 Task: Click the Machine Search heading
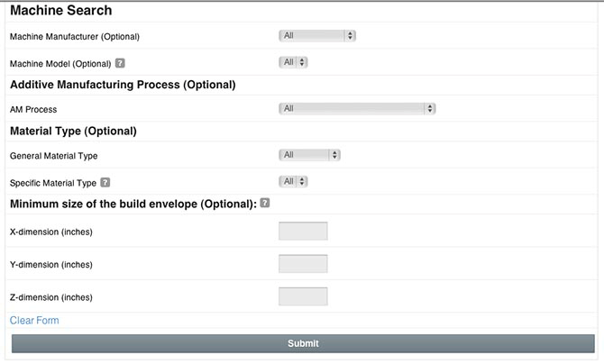click(61, 11)
